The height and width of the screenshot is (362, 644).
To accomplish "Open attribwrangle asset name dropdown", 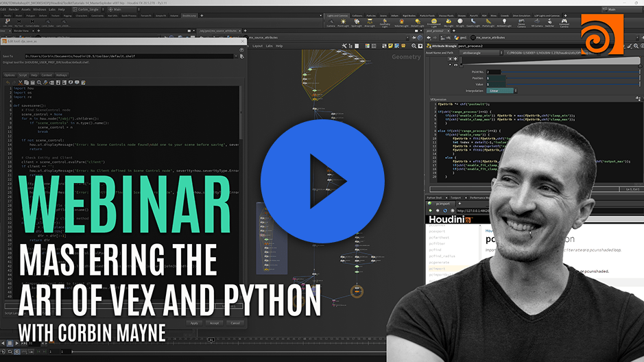I will [x=481, y=53].
